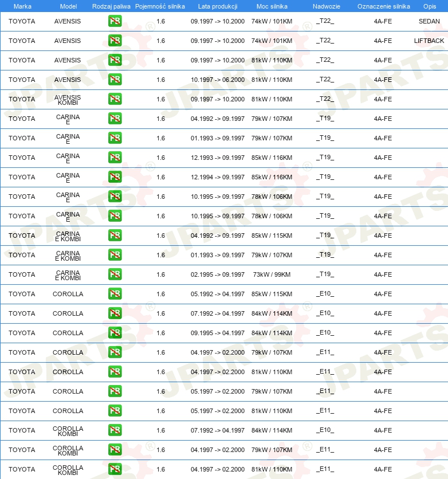Click '_E11_' in the COROLLA 05.1997 81kW row

pyautogui.click(x=325, y=411)
